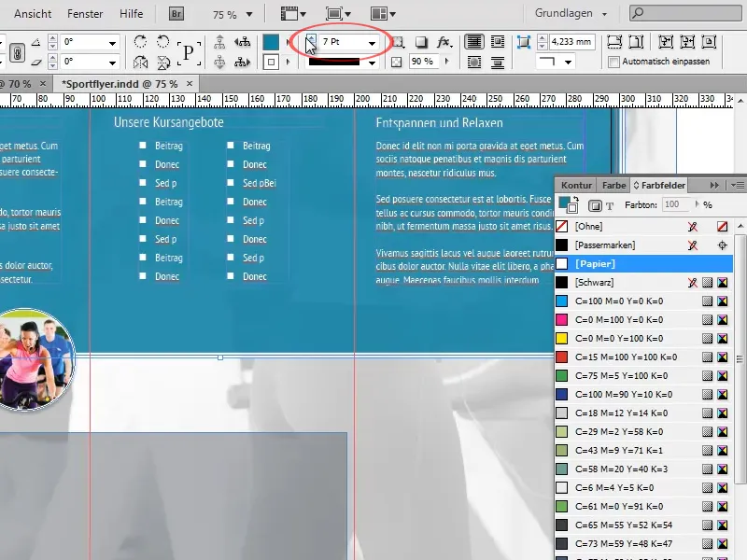Toggle the constrain proportions chain-link button
This screenshot has width=747, height=560.
point(17,52)
